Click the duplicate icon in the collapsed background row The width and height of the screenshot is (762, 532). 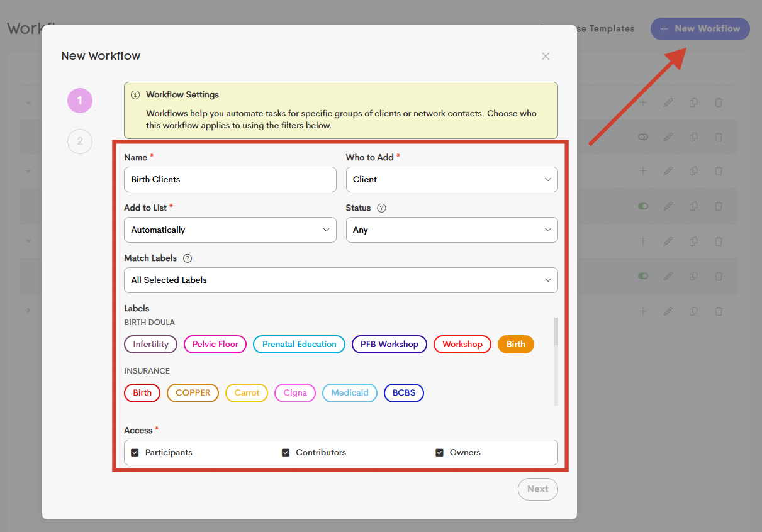693,311
